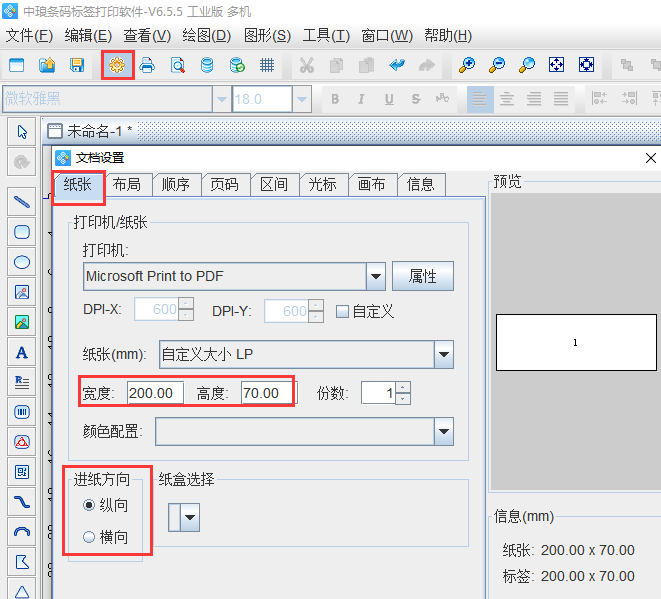Image resolution: width=661 pixels, height=599 pixels.
Task: Save the document with the floppy icon
Action: pos(77,65)
